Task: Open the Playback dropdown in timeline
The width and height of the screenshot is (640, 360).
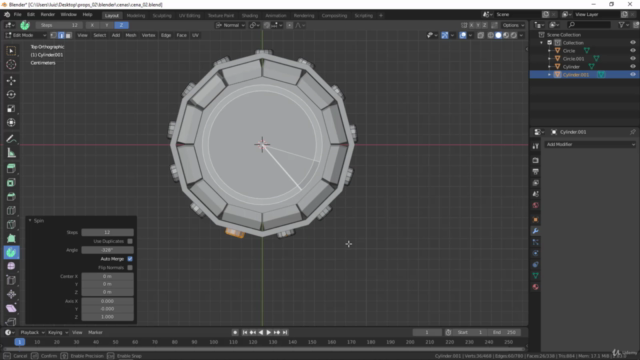Action: (32, 333)
